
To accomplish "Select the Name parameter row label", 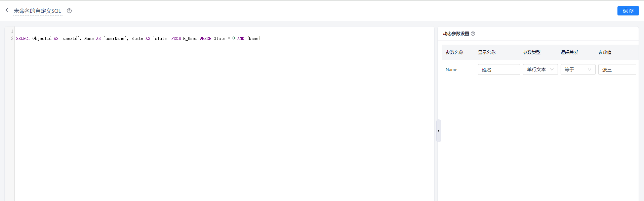I will 451,70.
